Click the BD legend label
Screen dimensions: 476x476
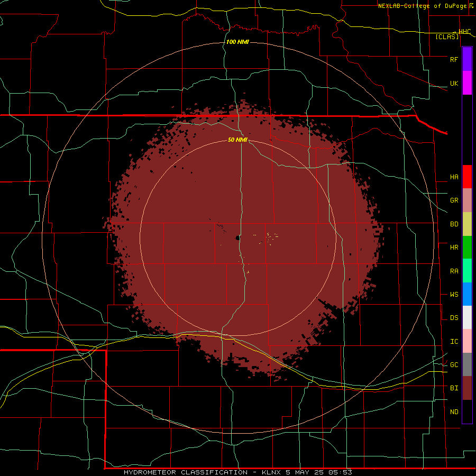(454, 224)
